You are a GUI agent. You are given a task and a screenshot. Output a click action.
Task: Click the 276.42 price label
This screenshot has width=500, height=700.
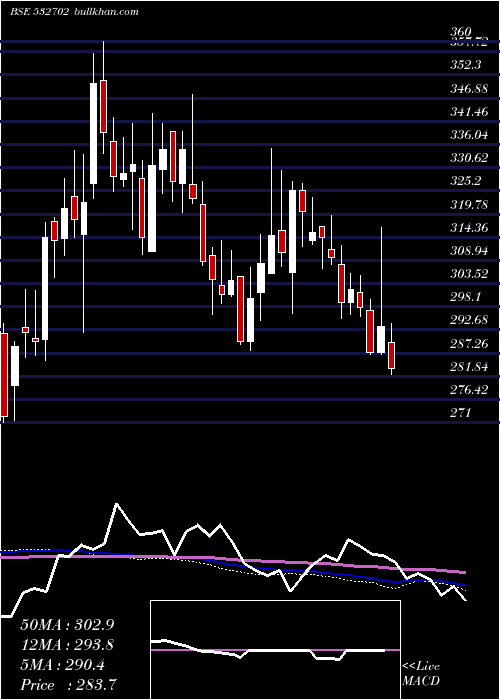(x=469, y=390)
